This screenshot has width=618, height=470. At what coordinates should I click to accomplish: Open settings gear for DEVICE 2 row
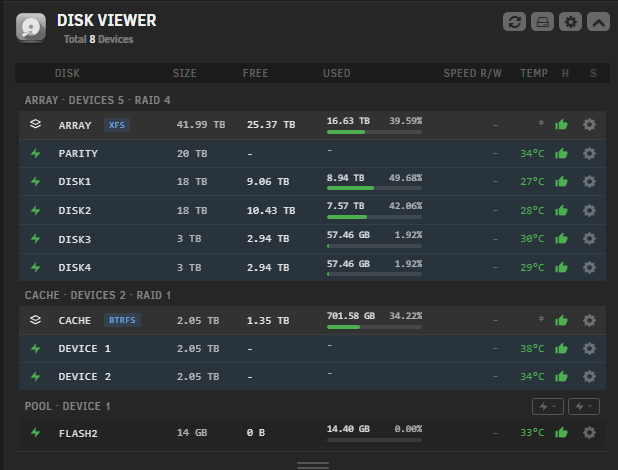589,377
